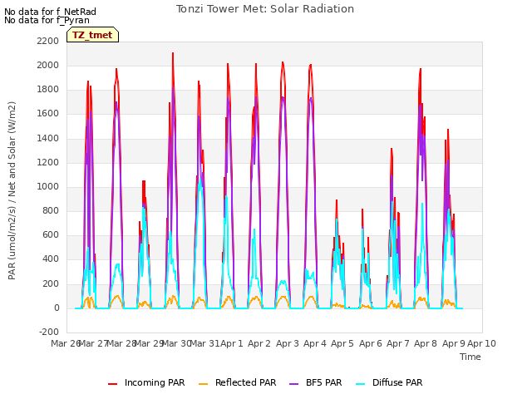Click the red Incoming PAR legend swatch

(x=113, y=384)
